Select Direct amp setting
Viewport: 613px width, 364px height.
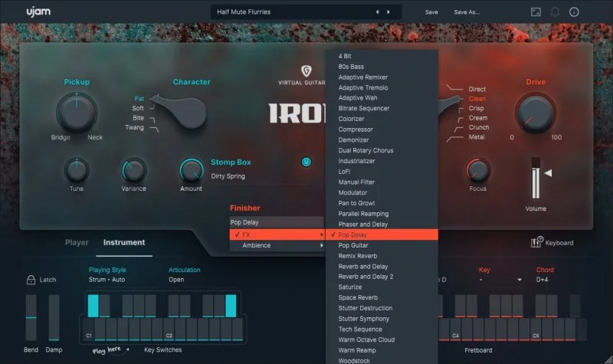pyautogui.click(x=477, y=89)
